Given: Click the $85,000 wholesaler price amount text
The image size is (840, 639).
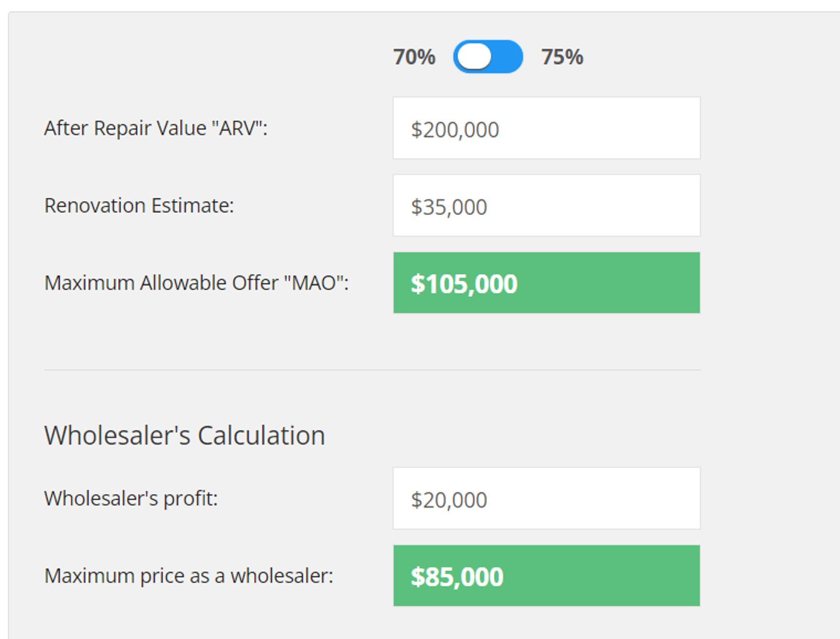Looking at the screenshot, I should [457, 577].
